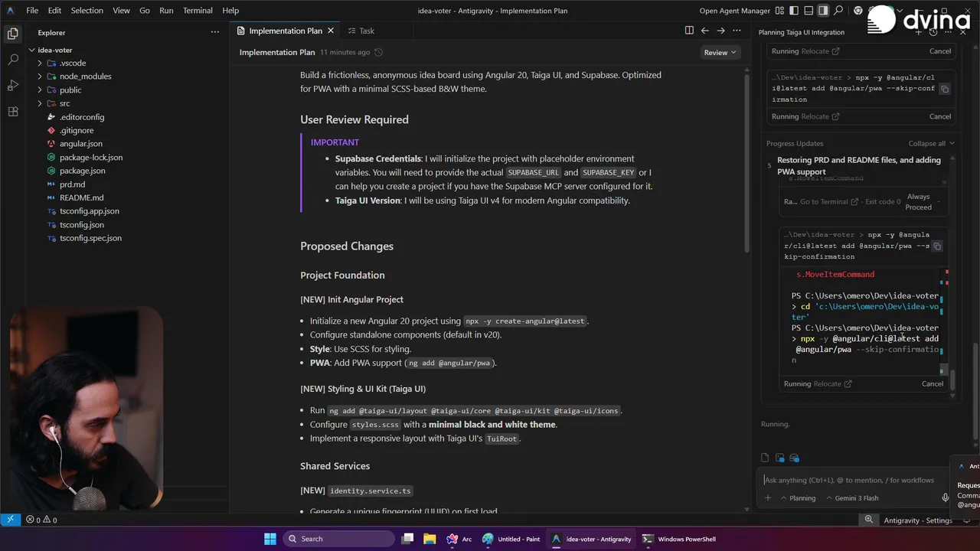The image size is (980, 551).
Task: Cancel the top running command
Action: click(939, 51)
